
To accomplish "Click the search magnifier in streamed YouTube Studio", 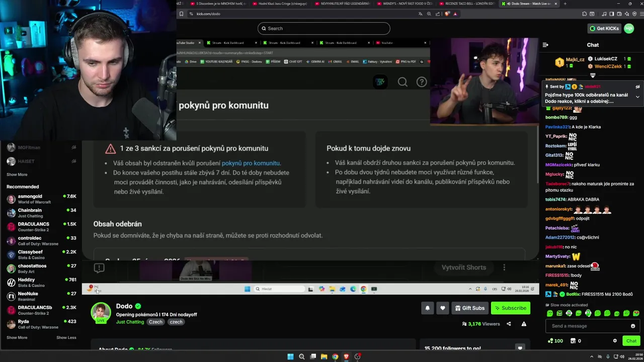I will (403, 82).
